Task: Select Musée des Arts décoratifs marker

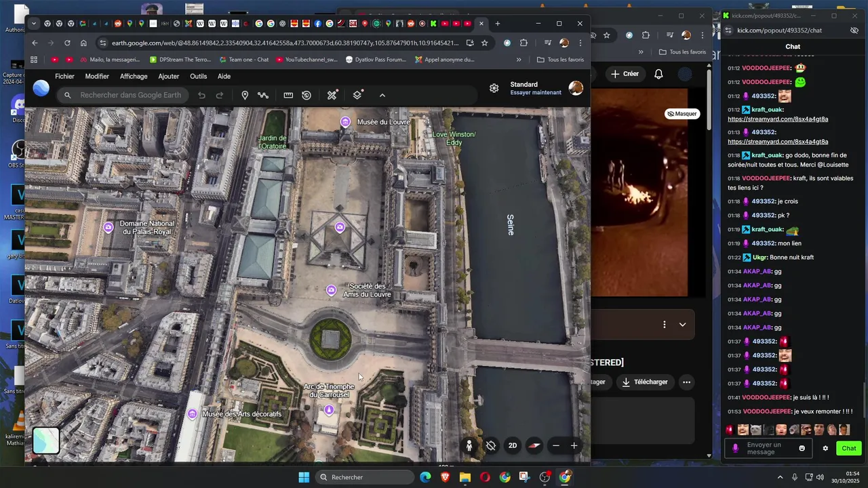Action: pos(193,413)
